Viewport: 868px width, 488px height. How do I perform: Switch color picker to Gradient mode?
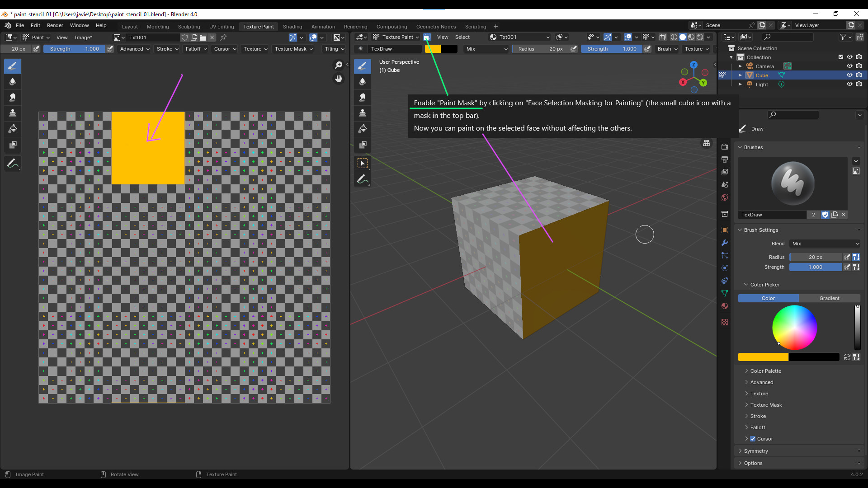point(830,298)
